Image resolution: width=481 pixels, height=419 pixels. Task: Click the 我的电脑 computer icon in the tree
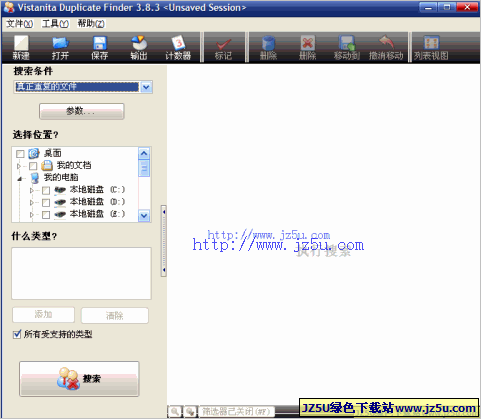(35, 178)
